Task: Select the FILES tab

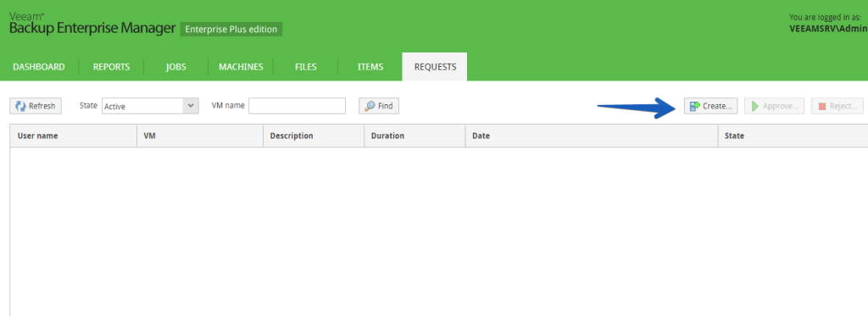Action: 305,67
